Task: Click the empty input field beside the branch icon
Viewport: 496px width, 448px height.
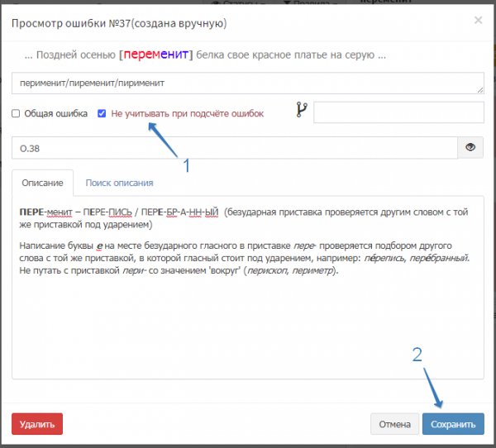Action: (x=398, y=112)
